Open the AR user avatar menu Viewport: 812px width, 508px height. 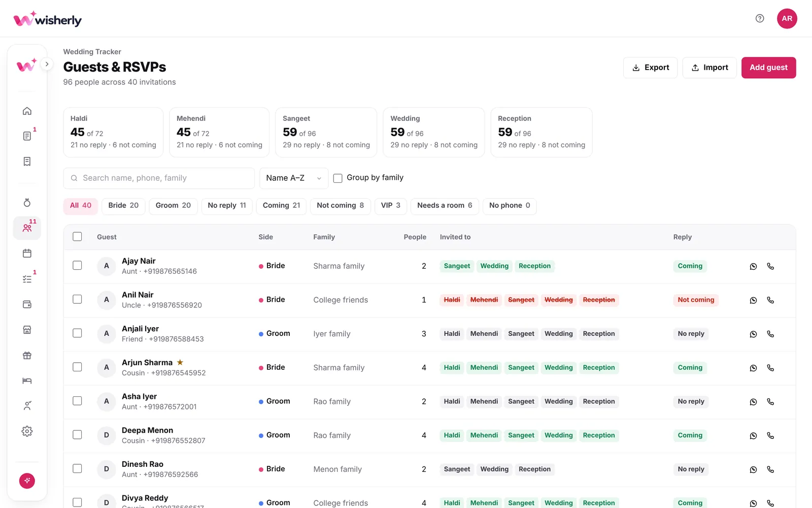point(787,18)
